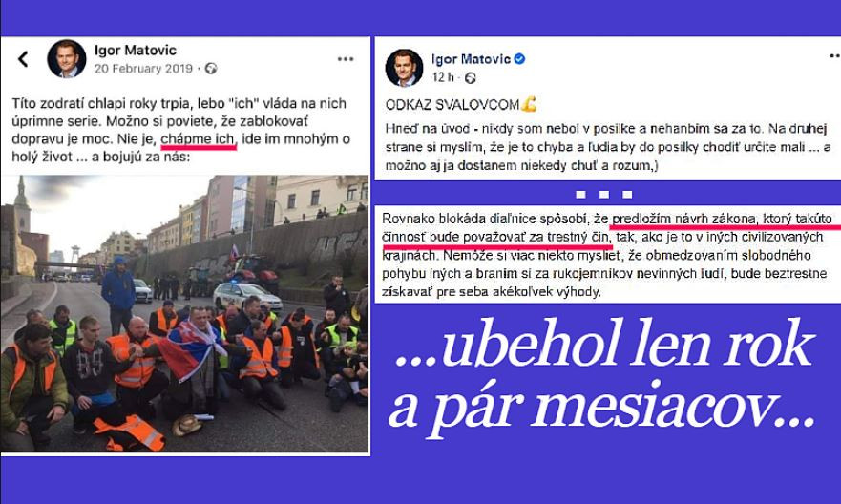Click blue verified badge next to name
This screenshot has width=841, height=504.
[x=519, y=59]
